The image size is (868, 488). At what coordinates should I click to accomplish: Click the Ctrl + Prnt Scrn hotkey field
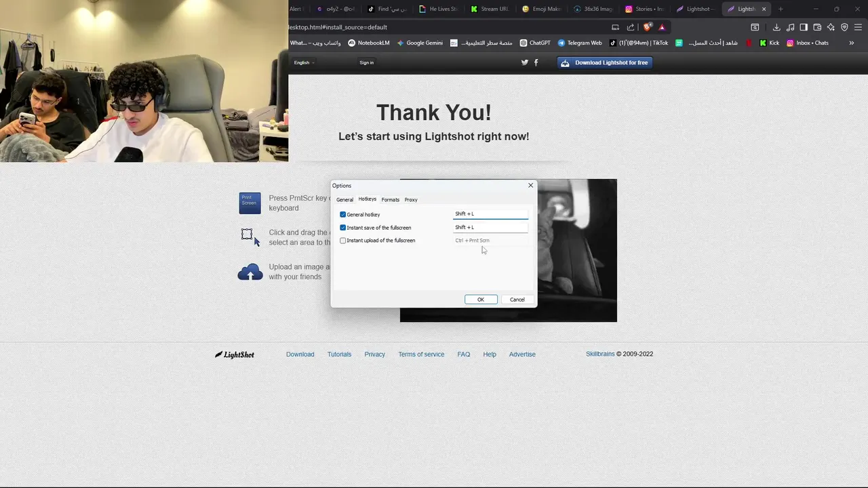tap(490, 241)
